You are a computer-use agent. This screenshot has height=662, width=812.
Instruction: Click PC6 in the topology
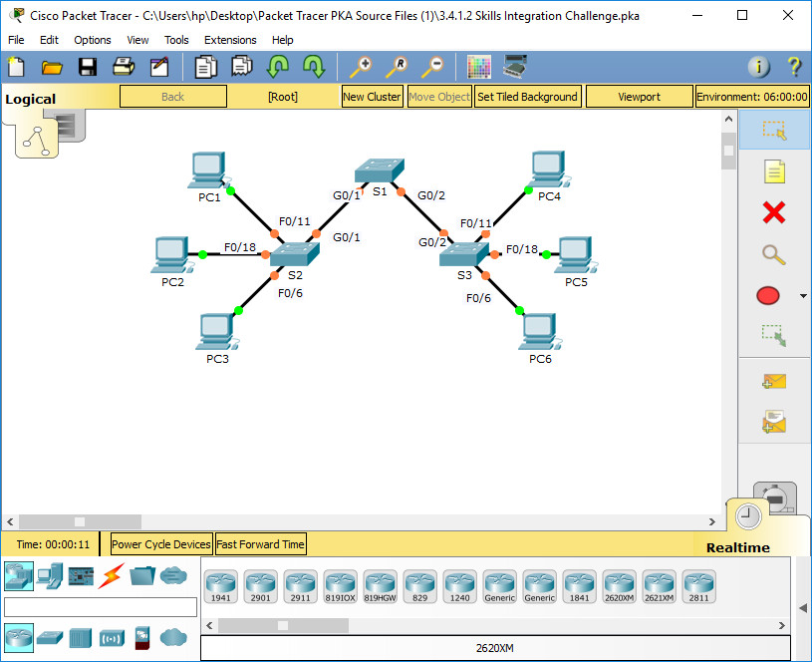tap(540, 332)
